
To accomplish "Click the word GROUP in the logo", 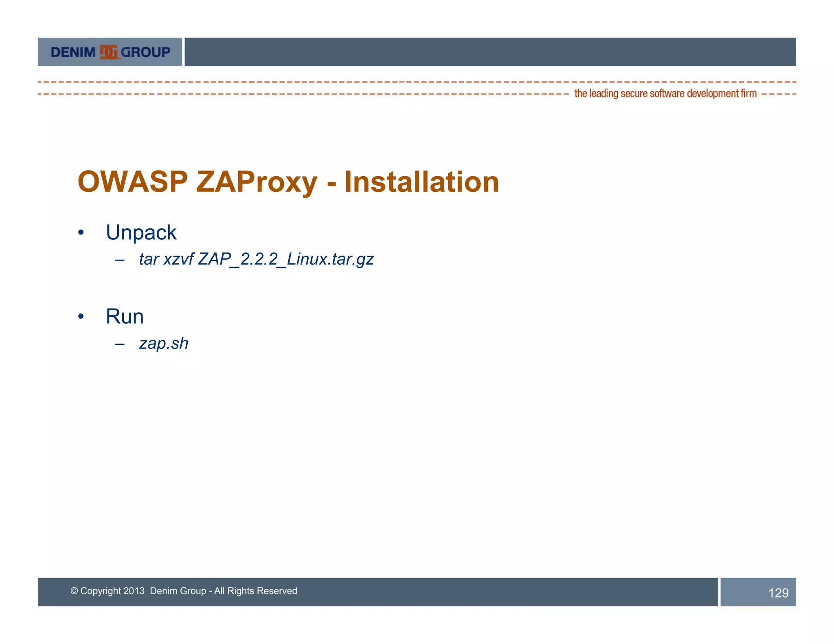I will coord(145,52).
